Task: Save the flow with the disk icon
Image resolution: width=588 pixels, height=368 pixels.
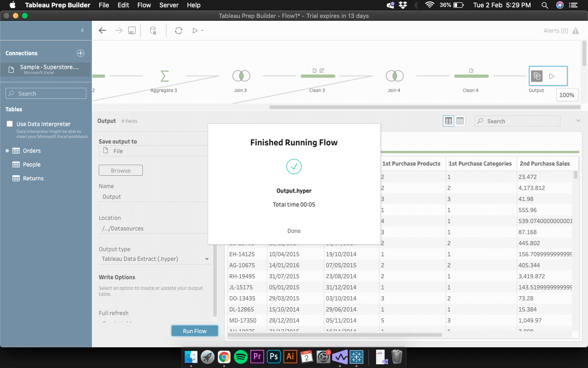Action: pos(132,31)
